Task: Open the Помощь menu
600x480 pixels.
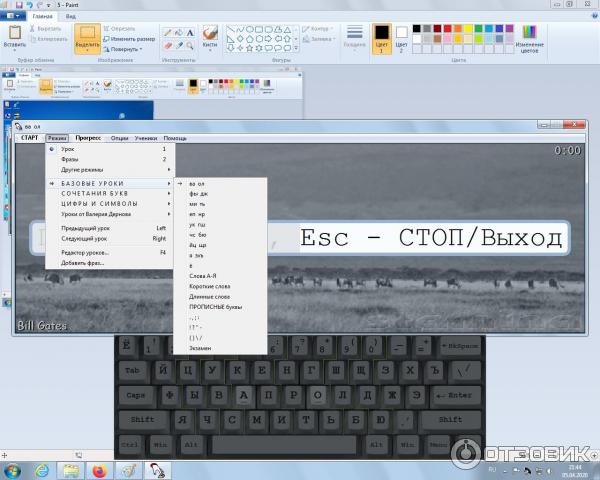Action: (x=175, y=138)
